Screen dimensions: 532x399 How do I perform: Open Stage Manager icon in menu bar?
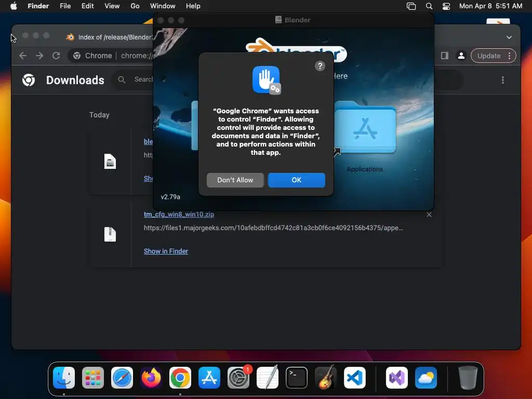411,6
